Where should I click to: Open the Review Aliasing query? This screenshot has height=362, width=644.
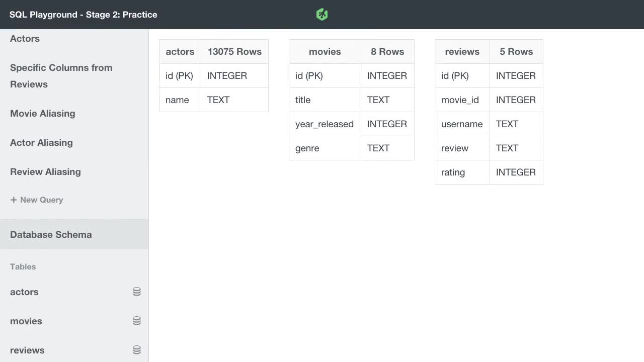coord(45,172)
